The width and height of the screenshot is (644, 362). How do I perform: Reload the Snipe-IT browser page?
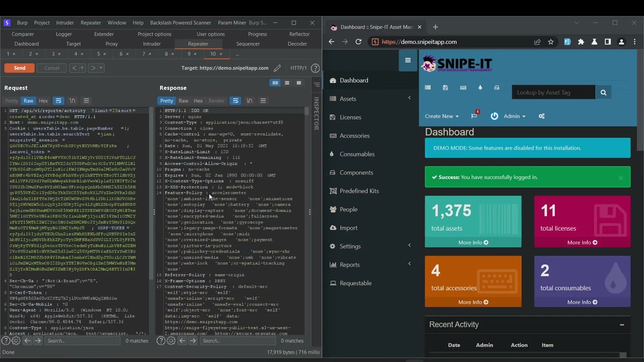[x=358, y=42]
